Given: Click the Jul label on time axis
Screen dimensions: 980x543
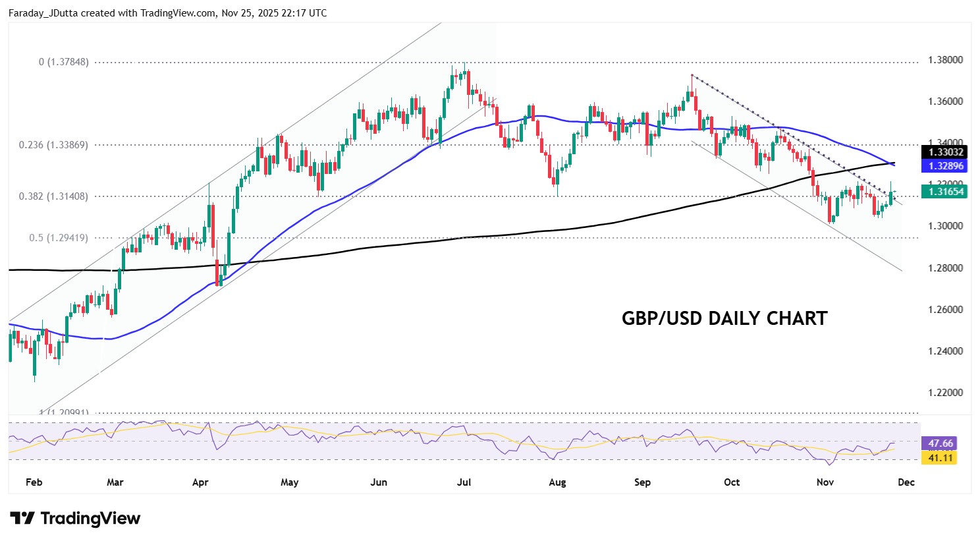Looking at the screenshot, I should [x=464, y=482].
